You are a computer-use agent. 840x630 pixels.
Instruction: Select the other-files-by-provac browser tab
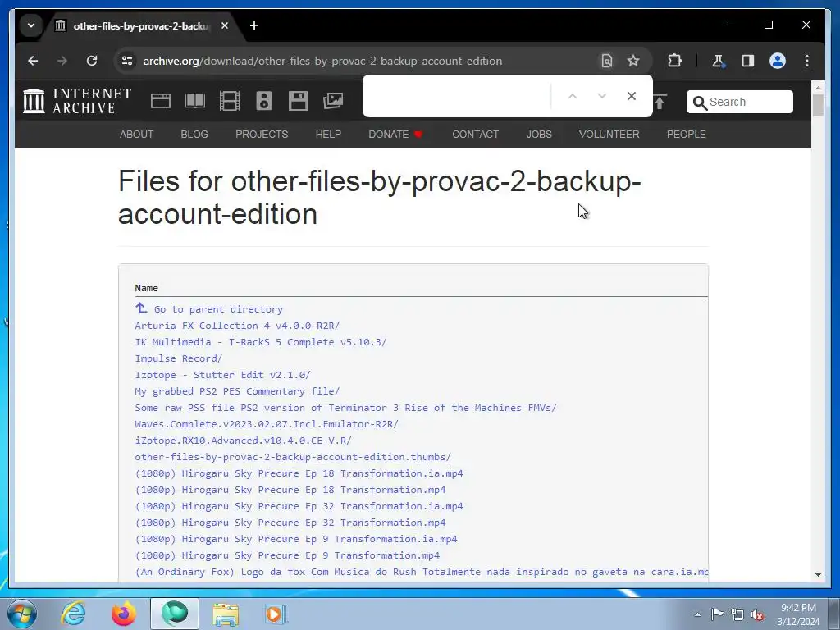point(139,25)
